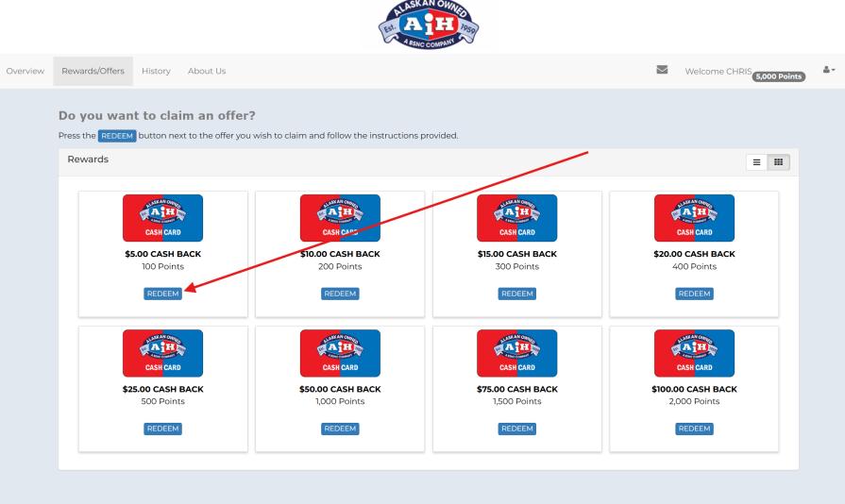This screenshot has width=845, height=504.
Task: Click the $75.00 cash card image
Action: pyautogui.click(x=516, y=353)
